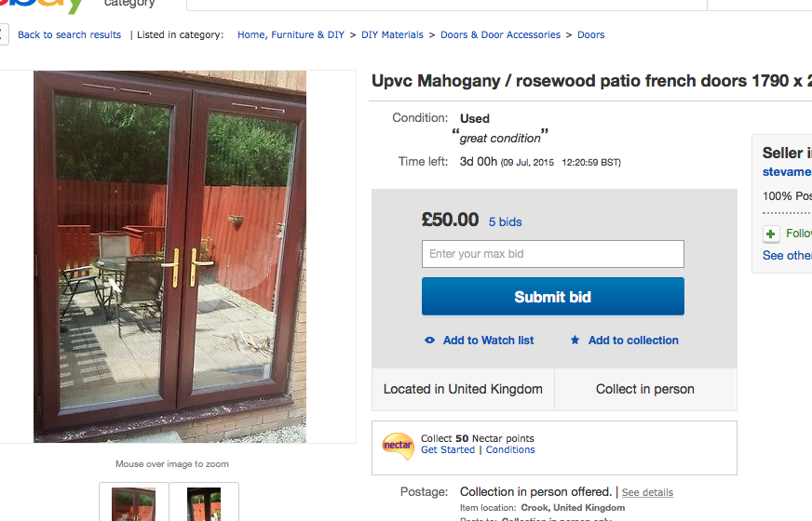812x521 pixels.
Task: Open Home, Furniture & DIY breadcrumb category
Action: pos(291,34)
